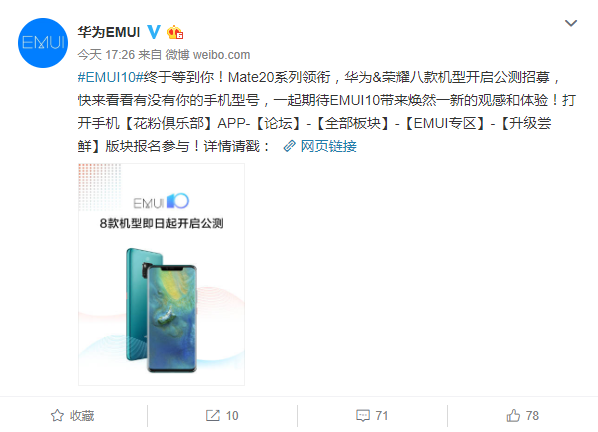The height and width of the screenshot is (432, 598).
Task: Click the repost count 10
Action: point(232,416)
